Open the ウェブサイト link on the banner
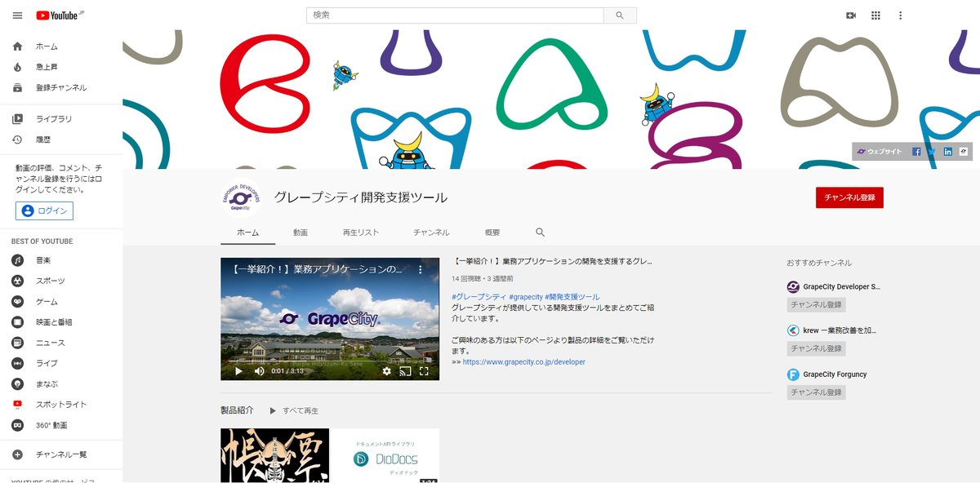 point(879,152)
